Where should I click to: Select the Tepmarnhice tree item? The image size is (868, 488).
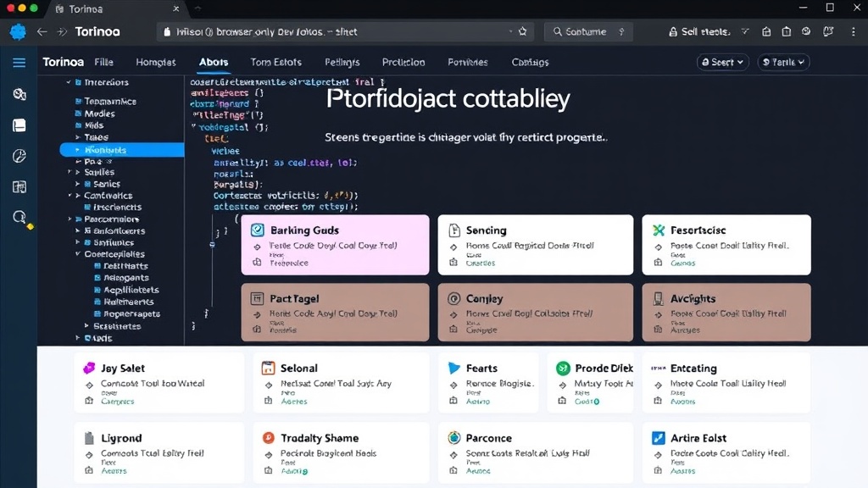tap(110, 102)
